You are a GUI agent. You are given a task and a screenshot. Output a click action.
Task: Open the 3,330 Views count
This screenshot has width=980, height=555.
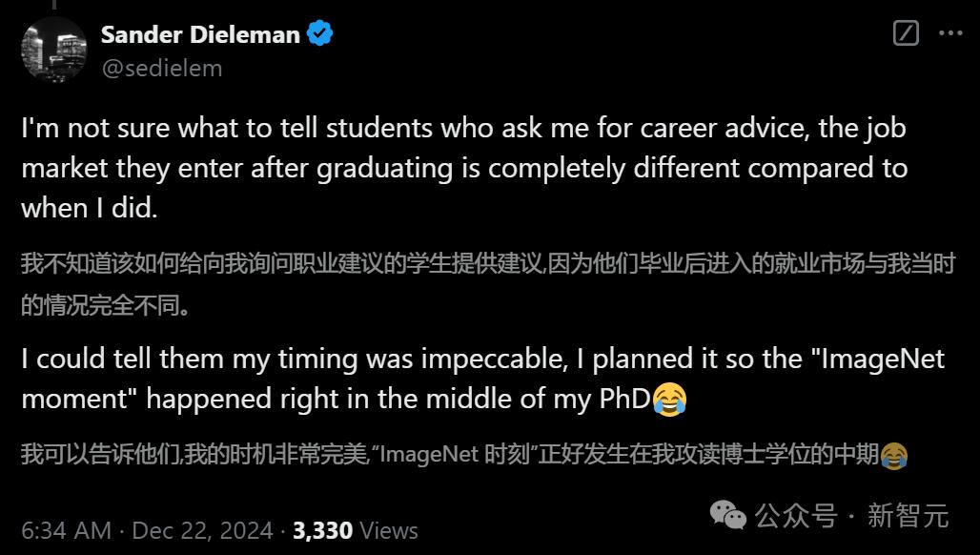pyautogui.click(x=356, y=530)
